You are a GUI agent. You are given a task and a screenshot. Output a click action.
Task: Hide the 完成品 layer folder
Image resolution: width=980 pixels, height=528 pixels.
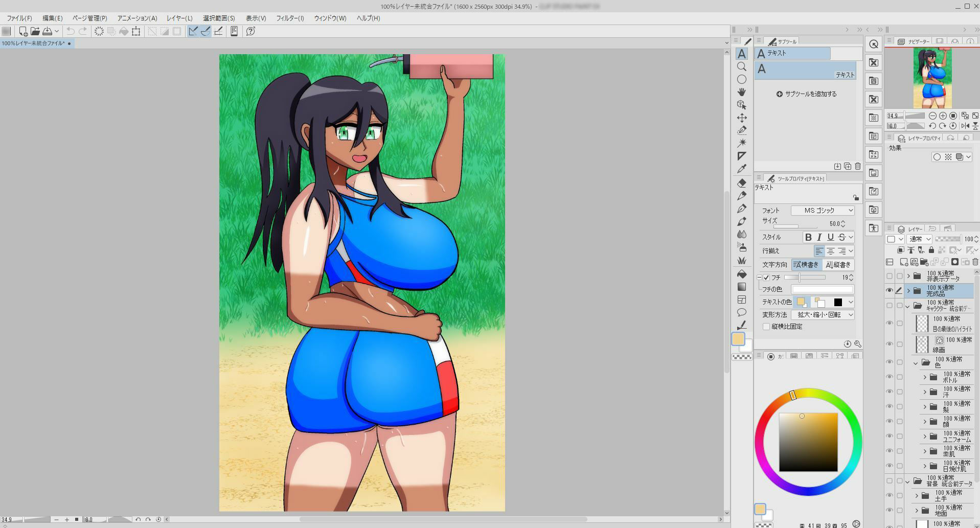pos(890,290)
